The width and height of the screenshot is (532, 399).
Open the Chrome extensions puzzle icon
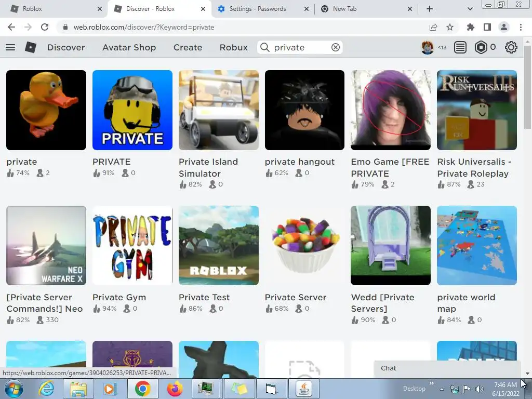471,27
